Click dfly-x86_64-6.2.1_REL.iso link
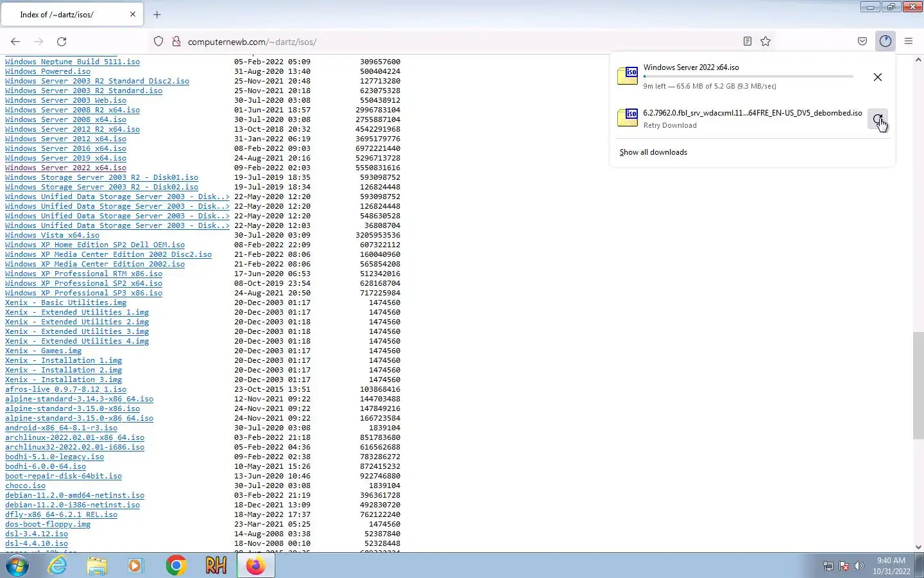Image resolution: width=924 pixels, height=578 pixels. [x=61, y=514]
